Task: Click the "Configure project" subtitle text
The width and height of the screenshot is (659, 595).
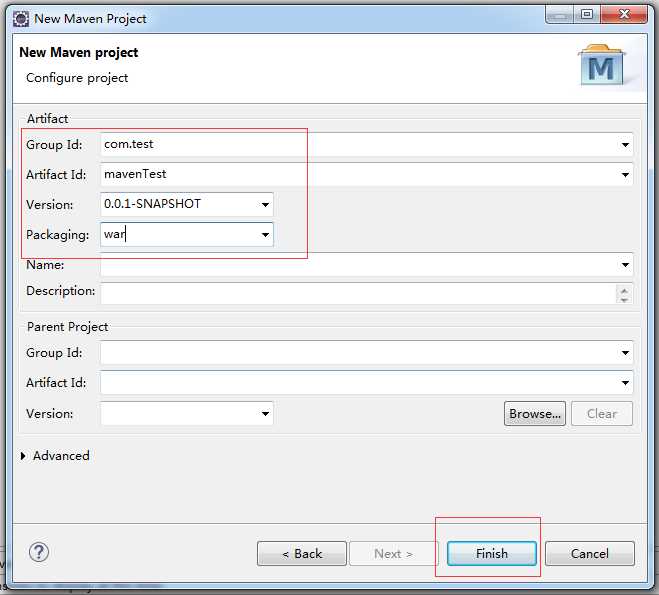Action: coord(77,78)
